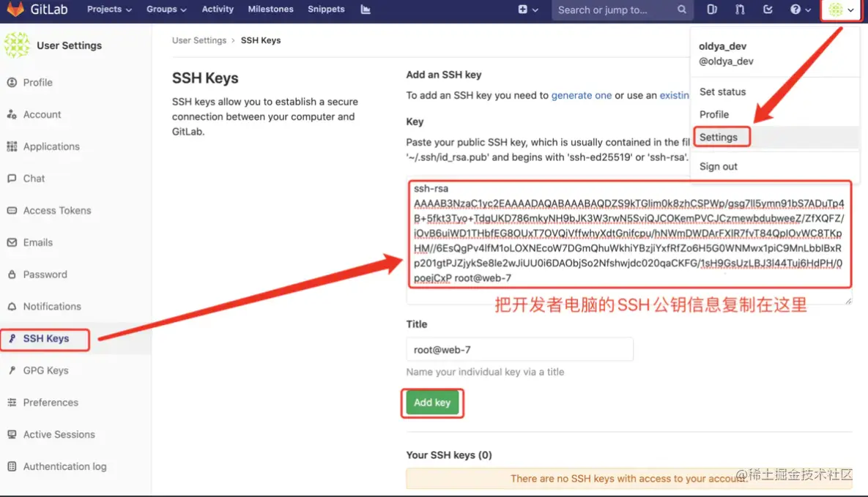This screenshot has height=497, width=868.
Task: Click the Authentication log icon
Action: pos(12,466)
